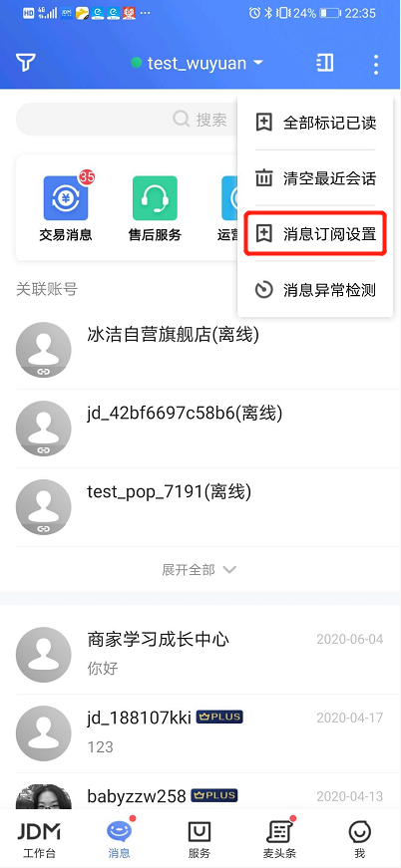Select 全部标记已读 menu option
The image size is (401, 868).
[x=315, y=123]
